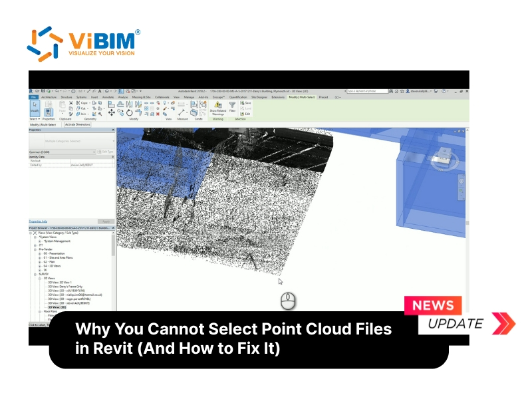Expand the Floor Plans node under SURVEY
The image size is (532, 399).
pyautogui.click(x=40, y=311)
